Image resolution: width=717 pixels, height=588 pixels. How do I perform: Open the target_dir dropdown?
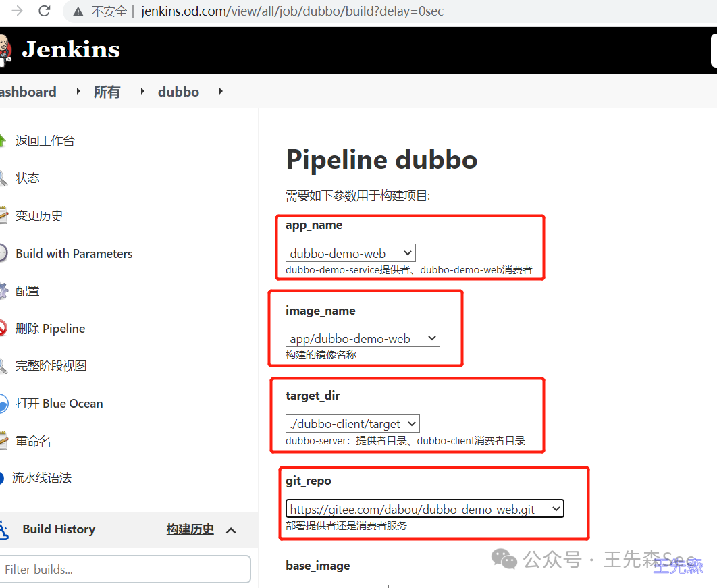[x=352, y=423]
